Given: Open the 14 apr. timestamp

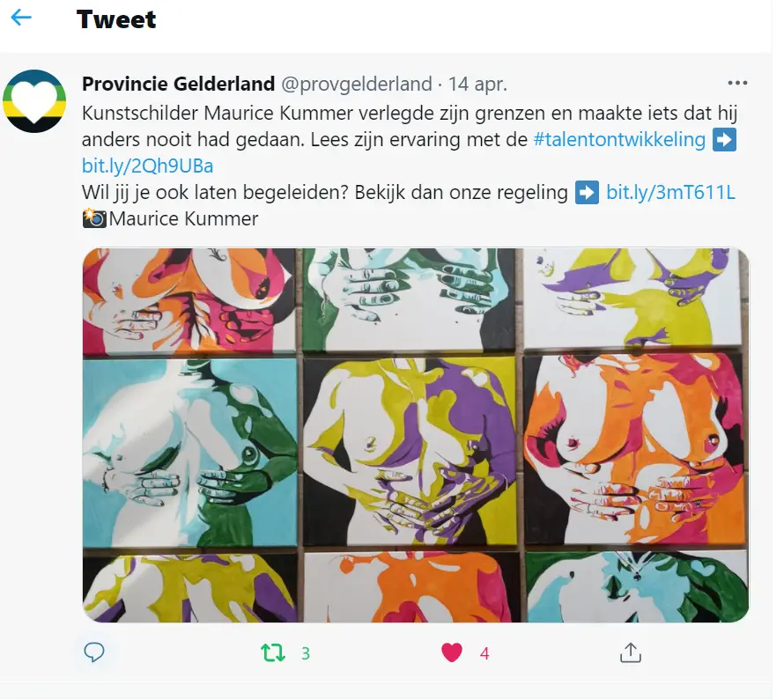Looking at the screenshot, I should (477, 84).
